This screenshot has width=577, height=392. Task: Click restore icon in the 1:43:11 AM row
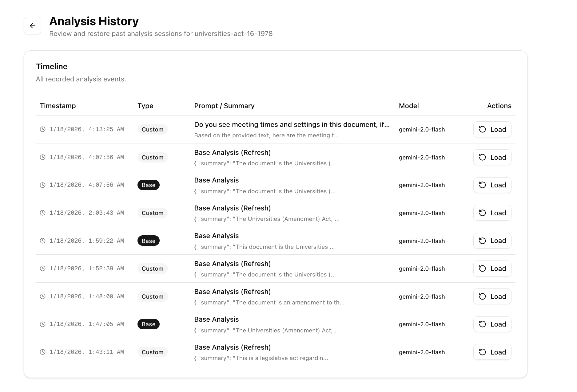482,352
